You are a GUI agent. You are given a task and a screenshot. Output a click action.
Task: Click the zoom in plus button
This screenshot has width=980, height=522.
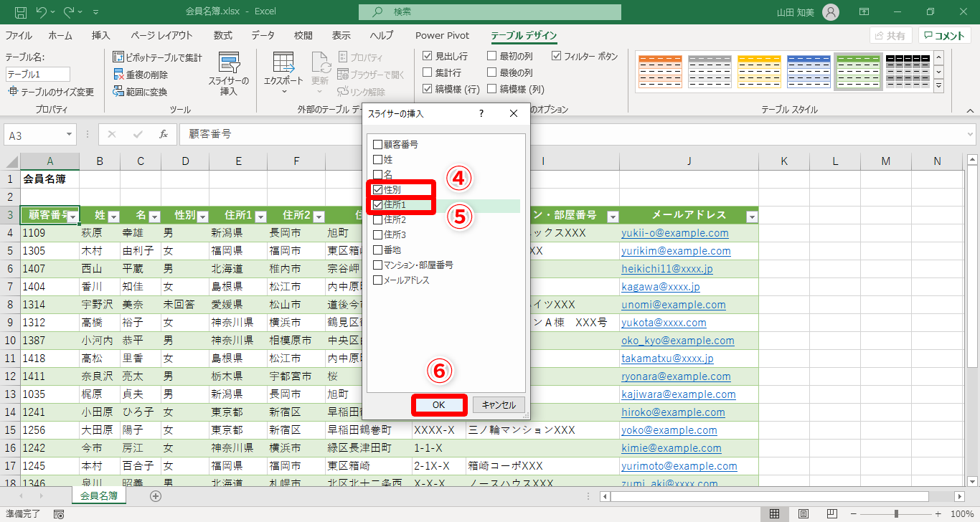tap(938, 514)
